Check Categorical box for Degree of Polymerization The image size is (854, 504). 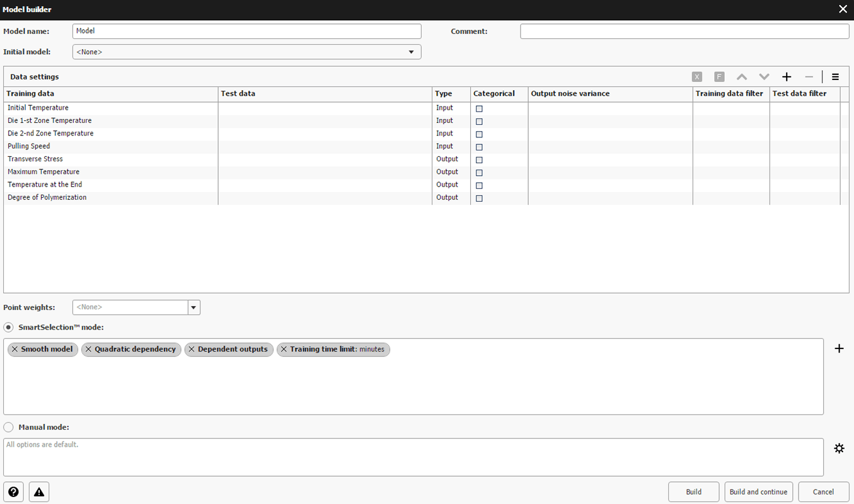[x=479, y=198]
